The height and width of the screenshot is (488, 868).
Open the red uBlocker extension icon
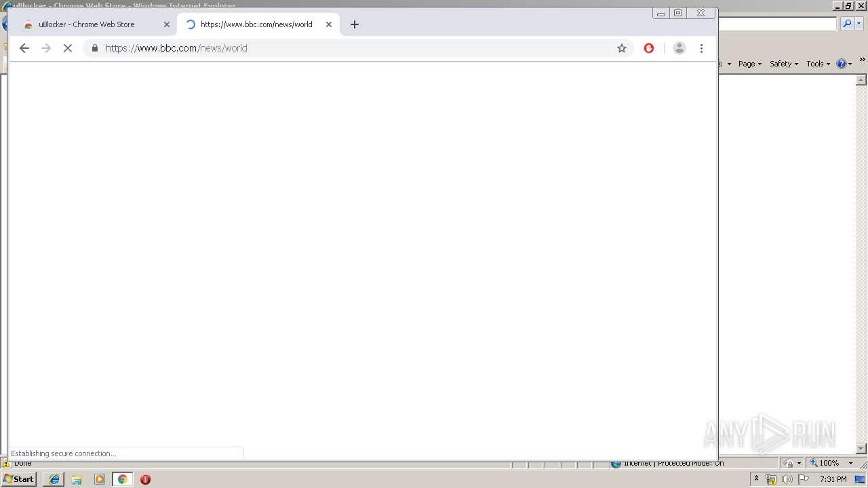coord(649,48)
